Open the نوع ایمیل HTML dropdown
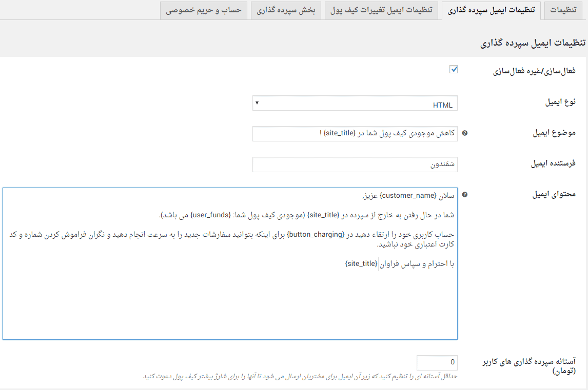The image size is (588, 390). [x=355, y=103]
